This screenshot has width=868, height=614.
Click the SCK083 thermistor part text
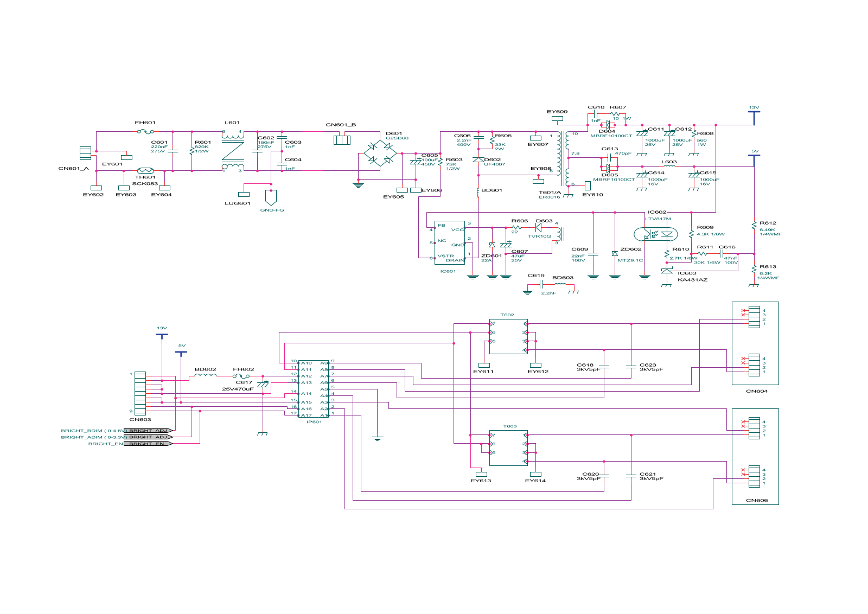coord(145,183)
